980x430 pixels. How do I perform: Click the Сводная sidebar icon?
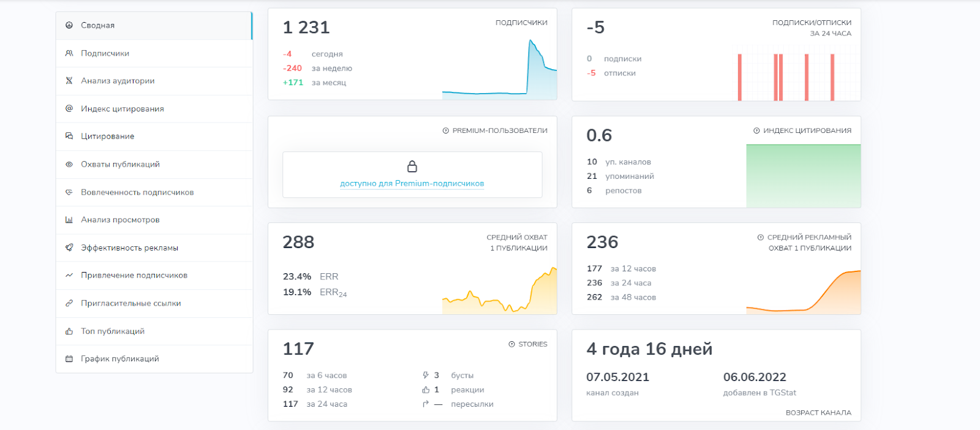pos(69,25)
